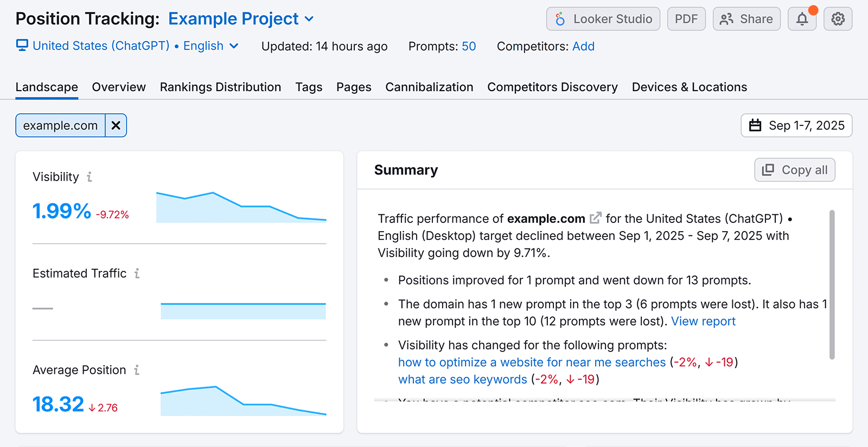Click the Add competitors link
The width and height of the screenshot is (868, 447).
(583, 47)
